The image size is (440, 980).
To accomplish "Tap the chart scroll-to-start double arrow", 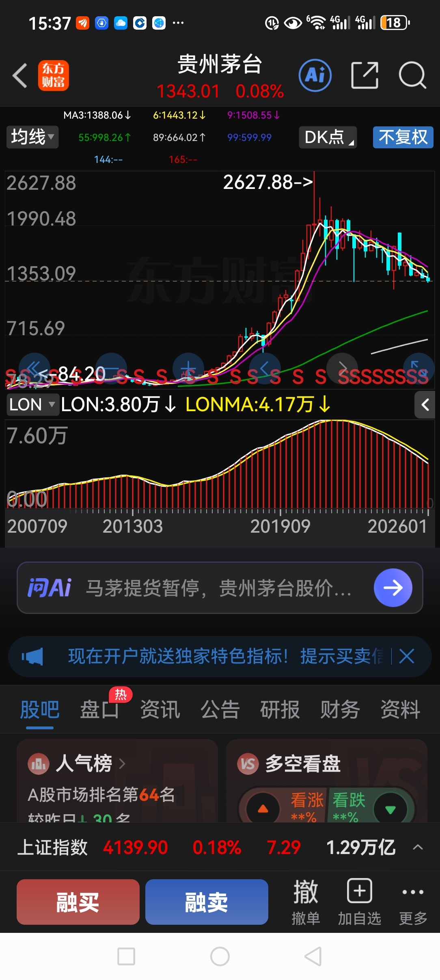I will pos(34,369).
